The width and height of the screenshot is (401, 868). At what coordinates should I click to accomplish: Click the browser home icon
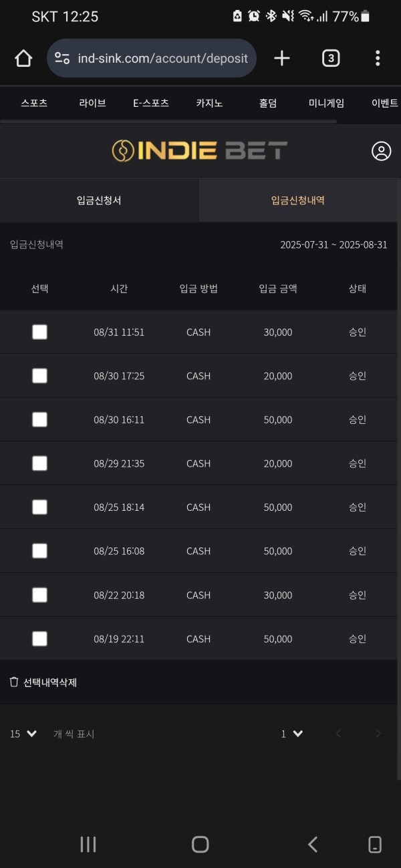[23, 58]
